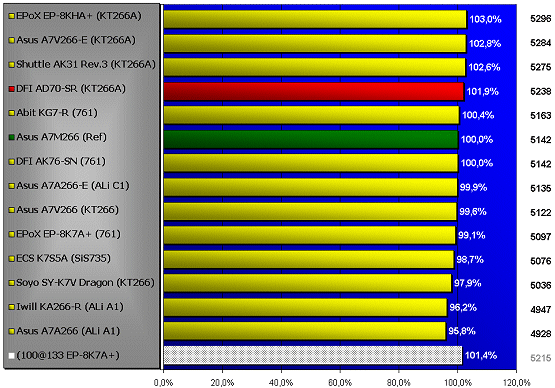Select the label Asus A7V266-E (KT266A)
This screenshot has height=388, width=555.
[x=76, y=40]
